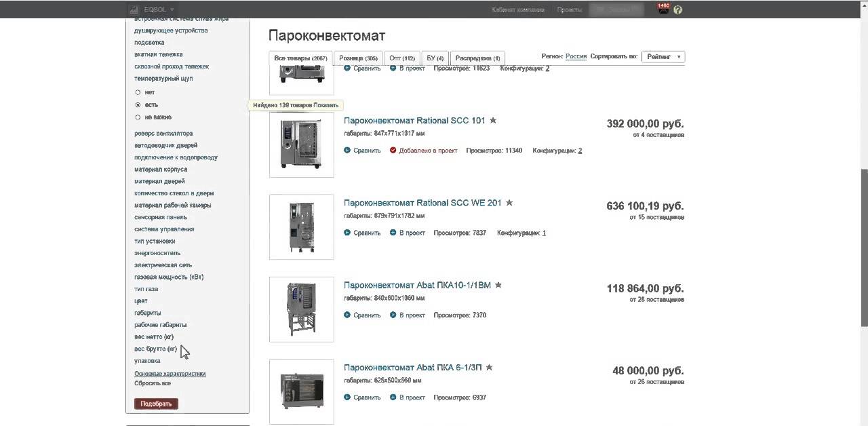Expand the 'габариты' filter

point(148,313)
